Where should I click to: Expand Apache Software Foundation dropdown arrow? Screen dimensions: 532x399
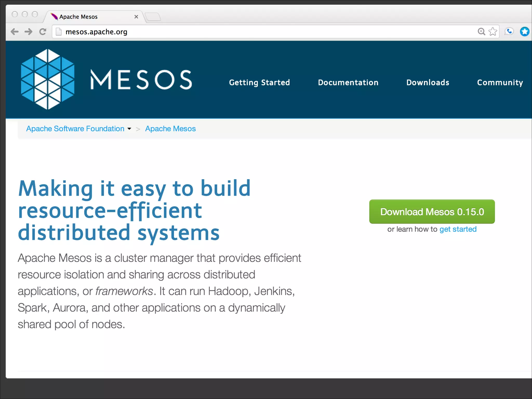point(129,129)
